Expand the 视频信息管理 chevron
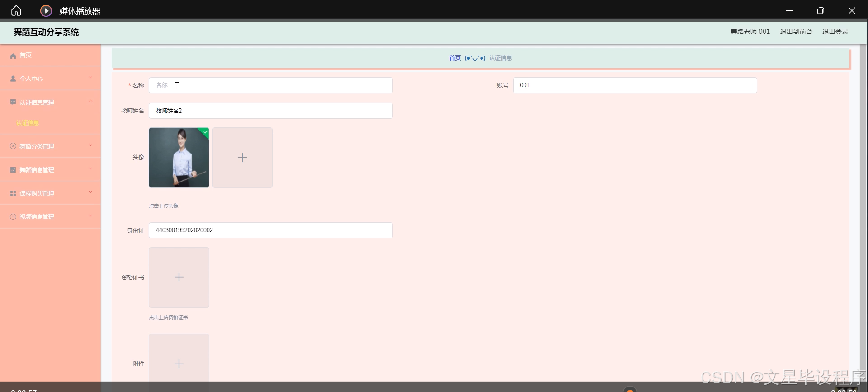Screen dimensions: 868x392 point(90,215)
